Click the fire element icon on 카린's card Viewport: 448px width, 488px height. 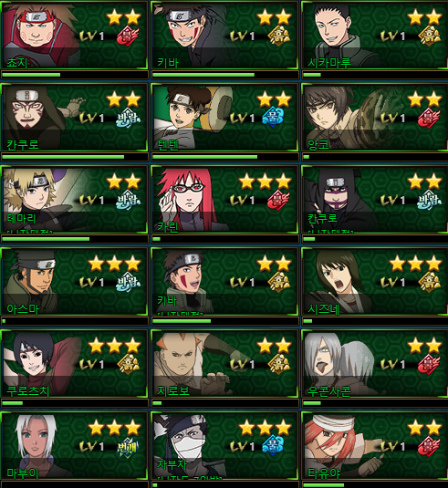pos(278,200)
